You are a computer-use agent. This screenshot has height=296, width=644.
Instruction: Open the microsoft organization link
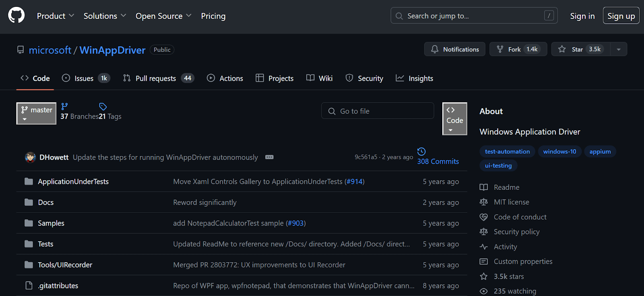click(x=50, y=50)
